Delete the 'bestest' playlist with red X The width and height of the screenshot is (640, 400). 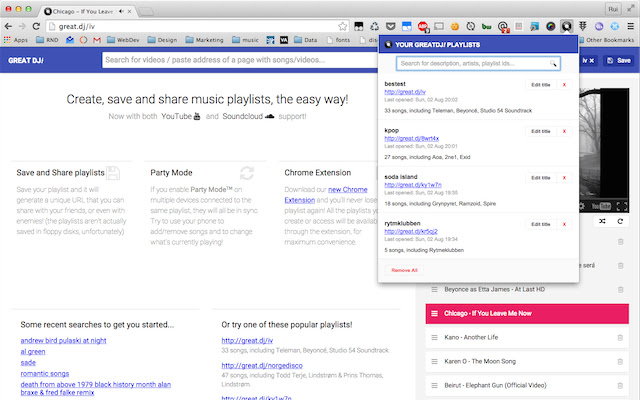point(564,85)
